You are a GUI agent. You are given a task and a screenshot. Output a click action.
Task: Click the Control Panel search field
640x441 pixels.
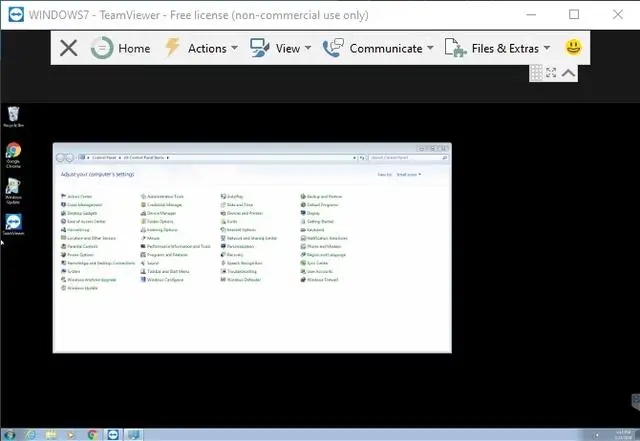coord(408,158)
